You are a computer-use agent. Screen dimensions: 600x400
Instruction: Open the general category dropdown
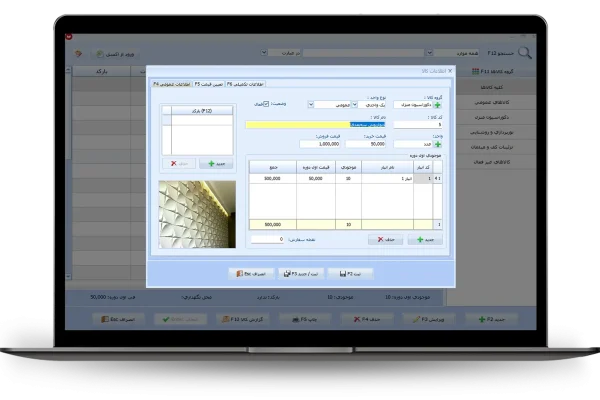pos(313,104)
